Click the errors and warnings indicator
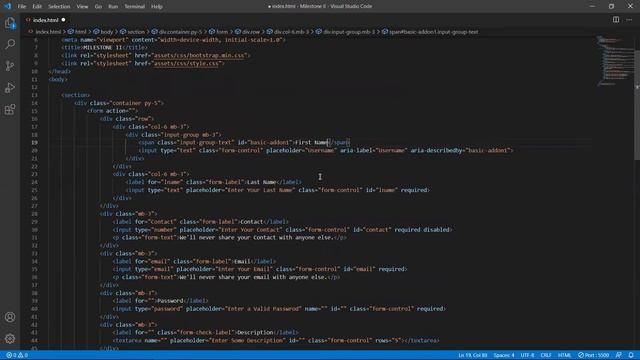The width and height of the screenshot is (640, 360). point(17,355)
